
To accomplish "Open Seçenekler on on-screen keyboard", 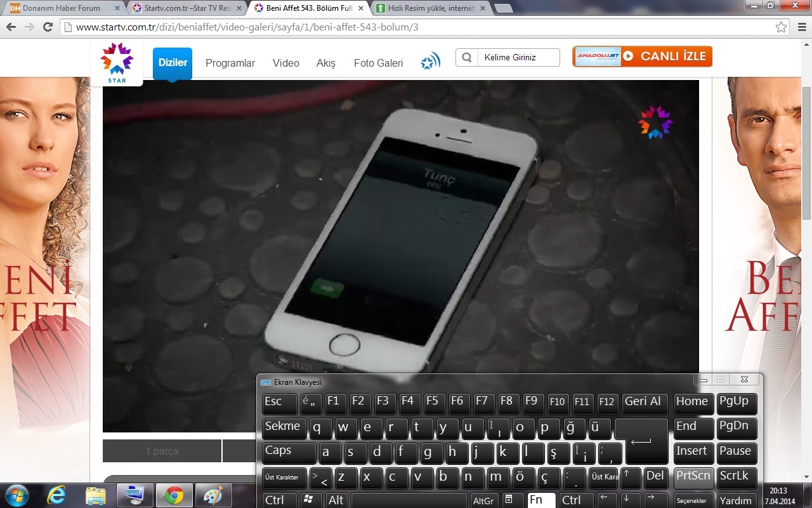I will [693, 500].
